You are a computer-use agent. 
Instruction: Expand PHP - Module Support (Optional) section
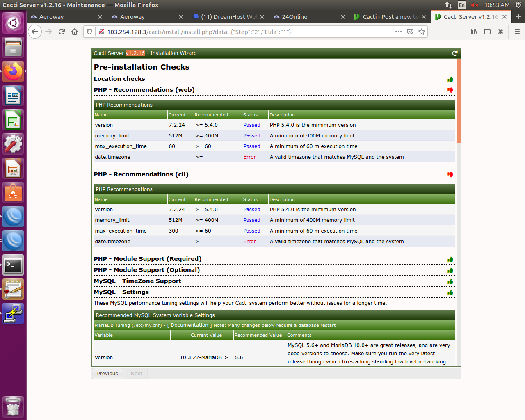147,270
